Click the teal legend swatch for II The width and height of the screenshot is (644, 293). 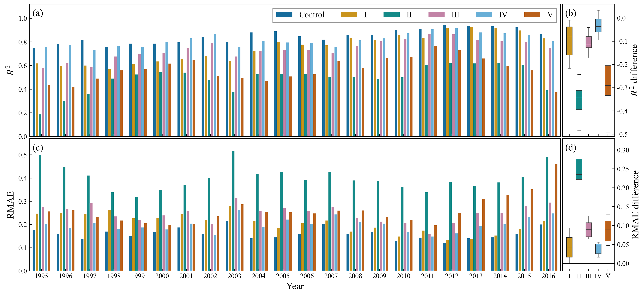click(x=391, y=15)
